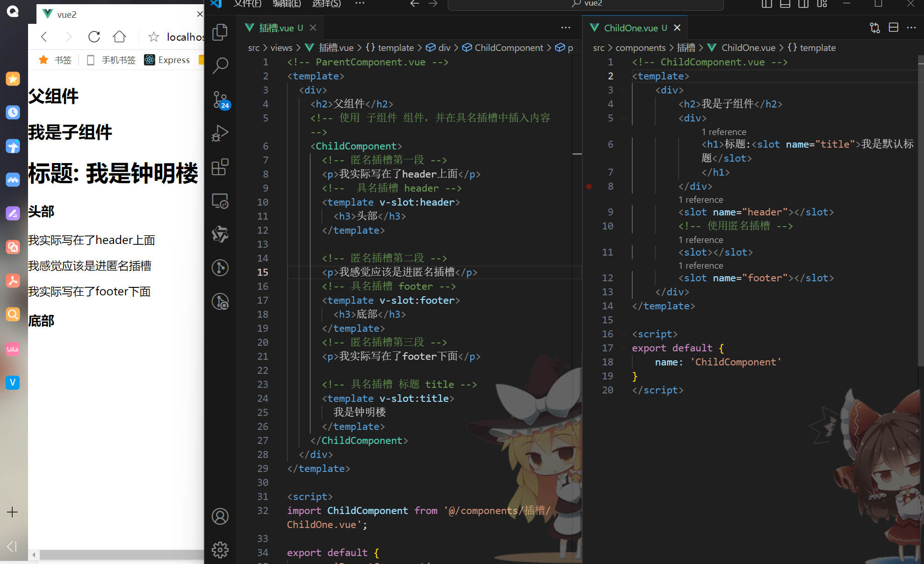This screenshot has height=564, width=924.
Task: Open components breadcrumb in right editor
Action: pyautogui.click(x=640, y=48)
